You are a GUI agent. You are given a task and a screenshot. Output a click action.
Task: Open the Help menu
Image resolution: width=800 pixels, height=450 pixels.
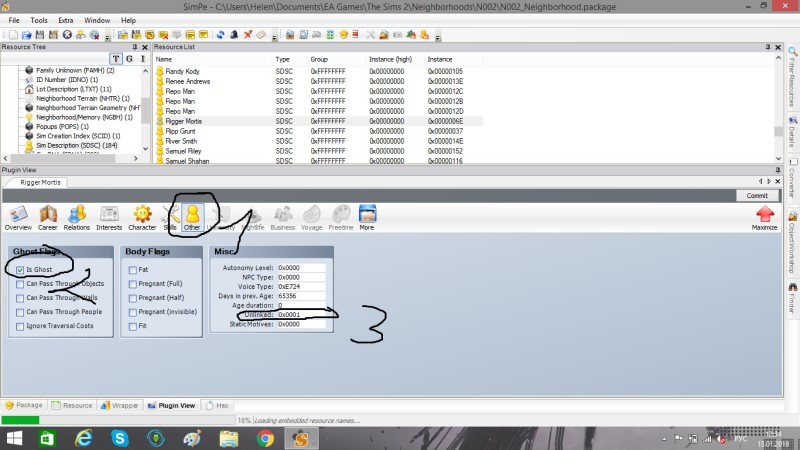coord(128,20)
